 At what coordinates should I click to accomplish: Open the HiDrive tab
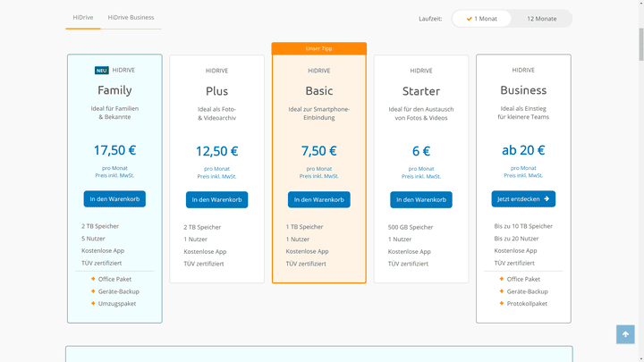click(83, 18)
